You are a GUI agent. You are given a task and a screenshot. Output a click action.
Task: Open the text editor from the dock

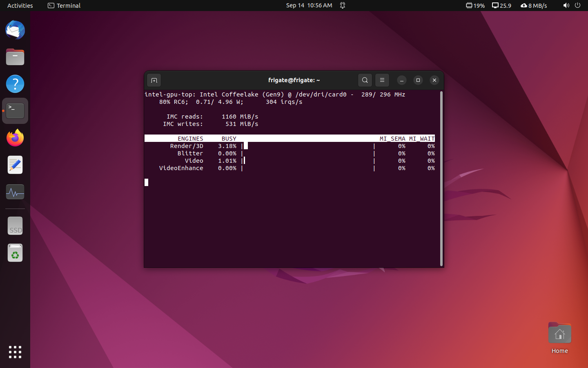click(x=15, y=165)
